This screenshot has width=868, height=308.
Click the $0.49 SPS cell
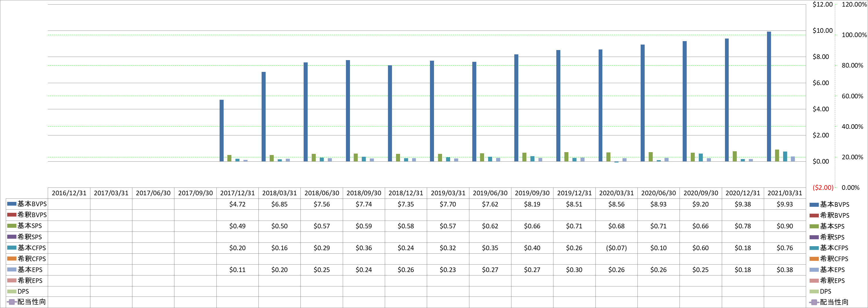[x=237, y=226]
